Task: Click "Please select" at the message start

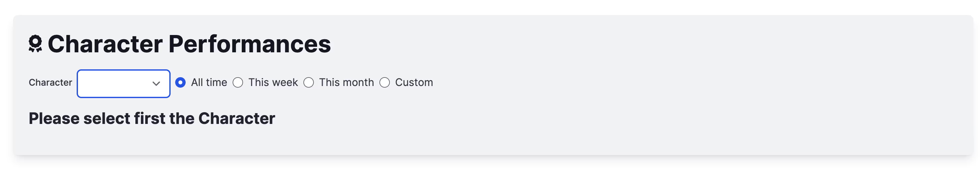Action: [80, 118]
